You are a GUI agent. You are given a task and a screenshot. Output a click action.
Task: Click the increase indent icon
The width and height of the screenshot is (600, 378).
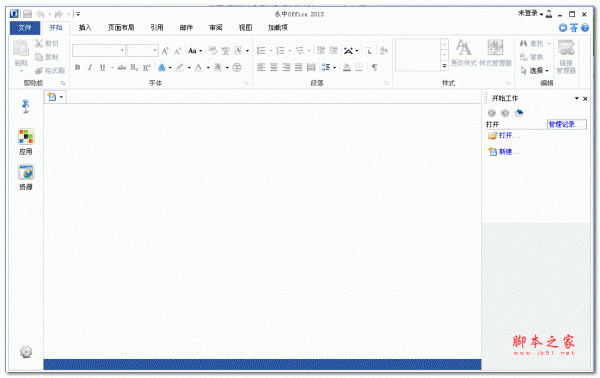(x=334, y=51)
